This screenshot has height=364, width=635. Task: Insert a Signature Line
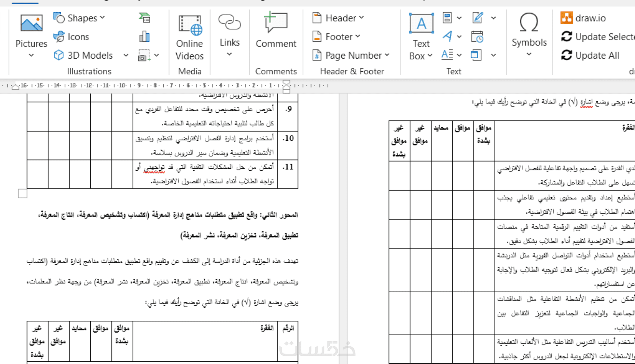point(478,18)
